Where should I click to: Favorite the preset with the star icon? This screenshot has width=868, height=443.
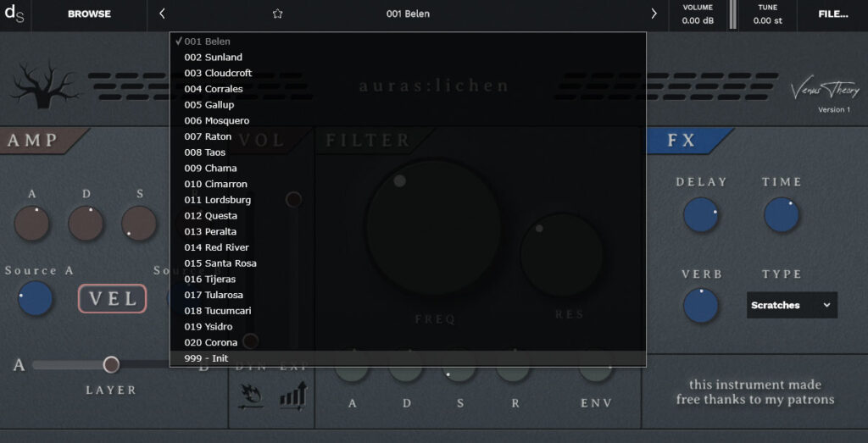click(x=278, y=14)
